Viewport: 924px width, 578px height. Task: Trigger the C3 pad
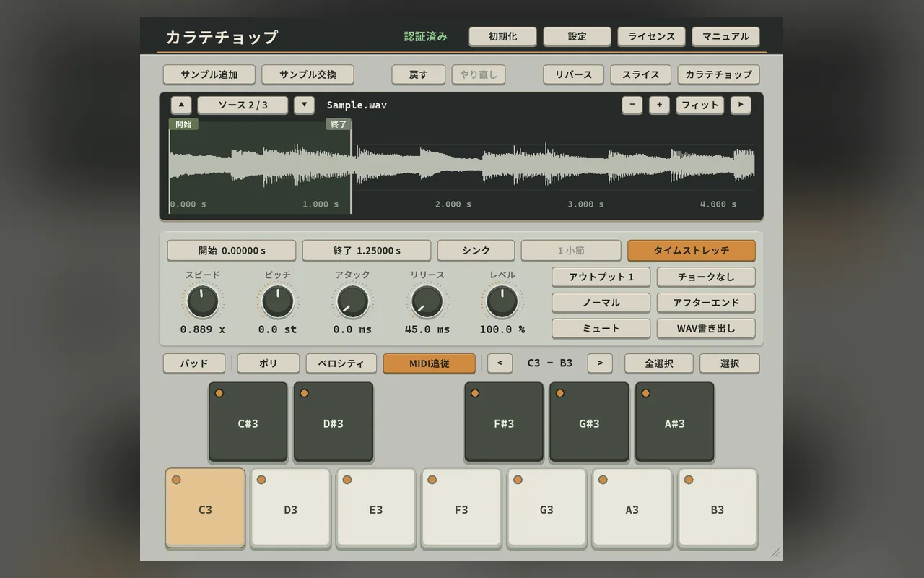click(205, 509)
